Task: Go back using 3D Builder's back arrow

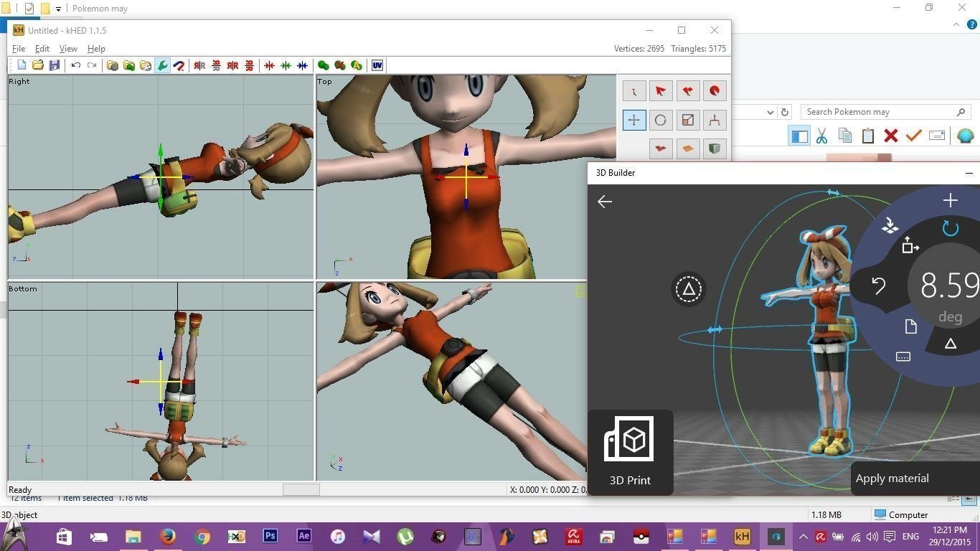Action: point(605,202)
